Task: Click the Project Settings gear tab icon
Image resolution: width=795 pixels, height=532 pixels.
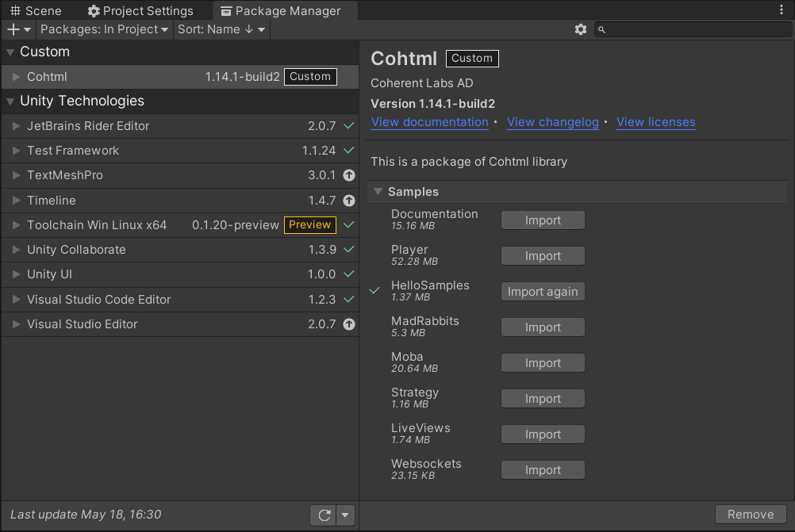Action: pyautogui.click(x=94, y=11)
